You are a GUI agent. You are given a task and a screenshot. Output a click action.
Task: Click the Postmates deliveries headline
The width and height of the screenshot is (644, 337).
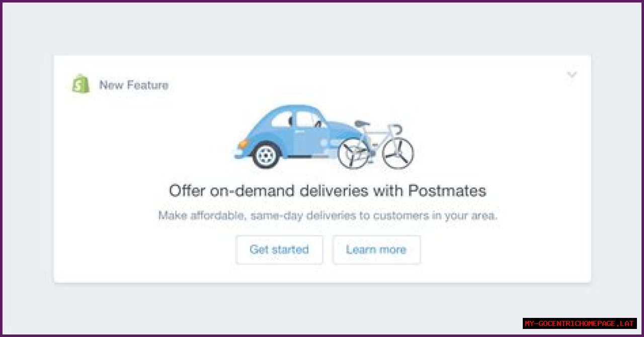point(328,191)
